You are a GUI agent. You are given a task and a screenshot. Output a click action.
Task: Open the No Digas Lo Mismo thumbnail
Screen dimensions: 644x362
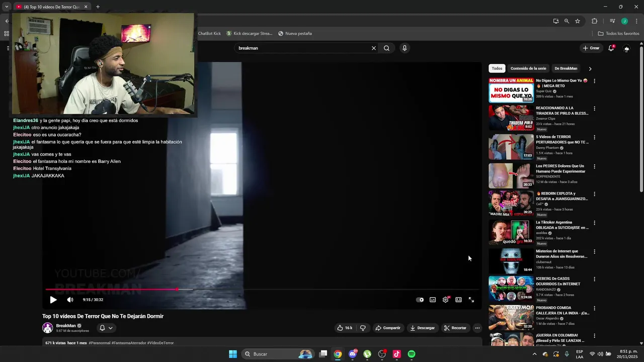coord(511,90)
